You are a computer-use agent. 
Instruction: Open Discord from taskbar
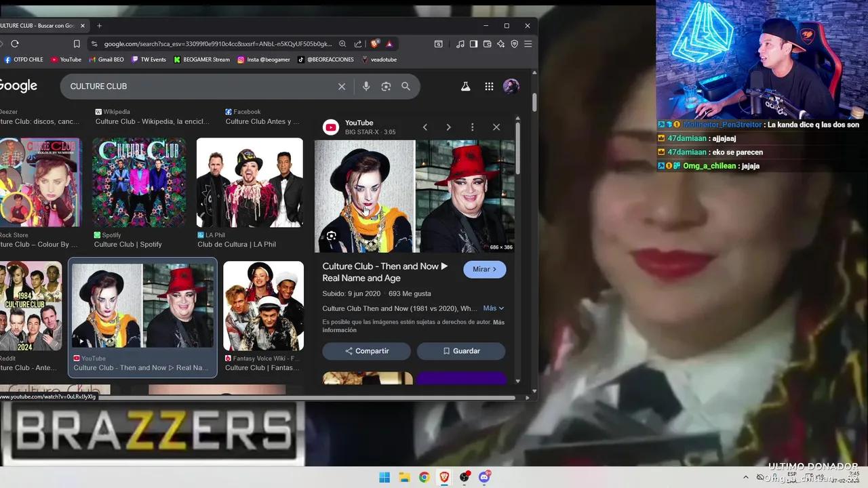[x=484, y=477]
